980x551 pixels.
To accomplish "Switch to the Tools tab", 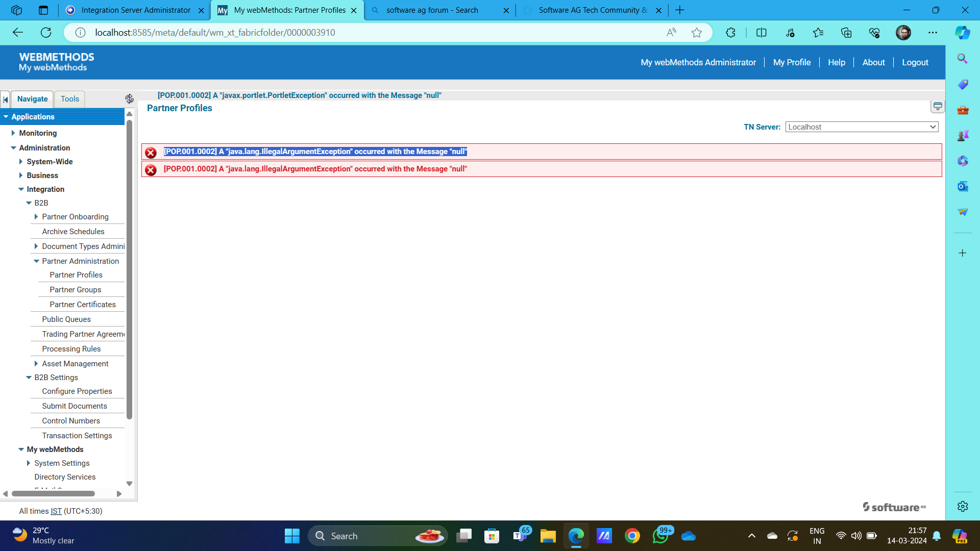I will (x=70, y=99).
